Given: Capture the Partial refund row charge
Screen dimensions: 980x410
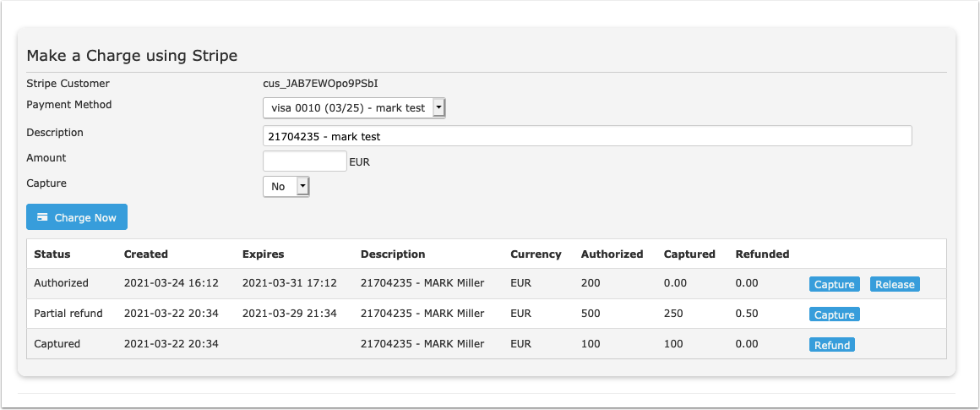Looking at the screenshot, I should pos(835,314).
